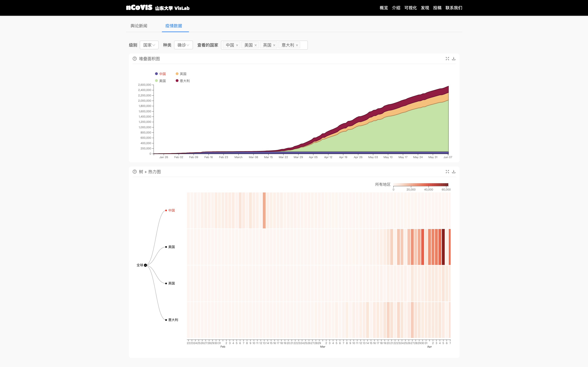588x367 pixels.
Task: Click the heatmap color legend gradient bar
Action: click(421, 185)
